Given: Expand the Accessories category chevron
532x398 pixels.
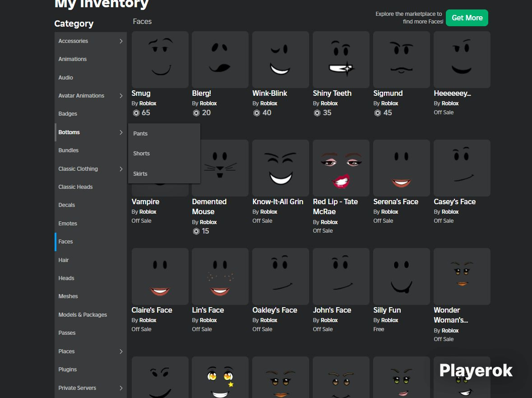Looking at the screenshot, I should click(121, 41).
